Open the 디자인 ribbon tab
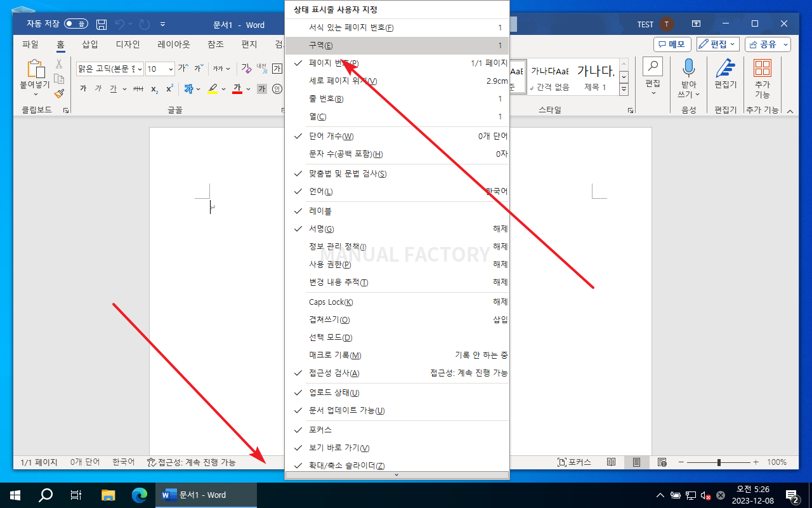The image size is (812, 508). point(128,44)
